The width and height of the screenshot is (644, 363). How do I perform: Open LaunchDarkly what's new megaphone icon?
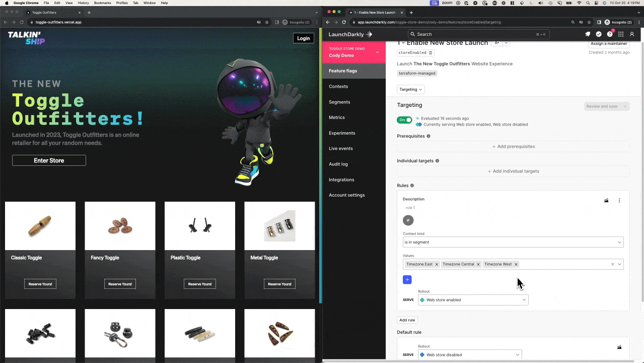click(x=587, y=34)
